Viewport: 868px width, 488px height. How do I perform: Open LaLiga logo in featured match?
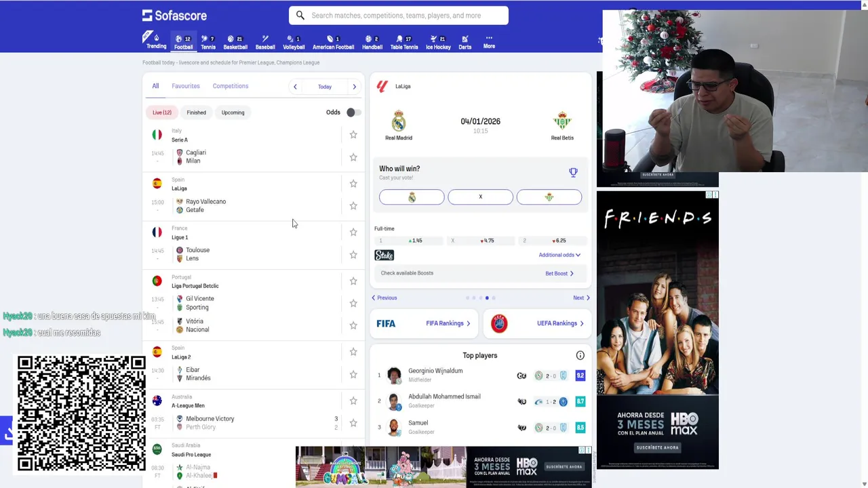click(x=382, y=86)
